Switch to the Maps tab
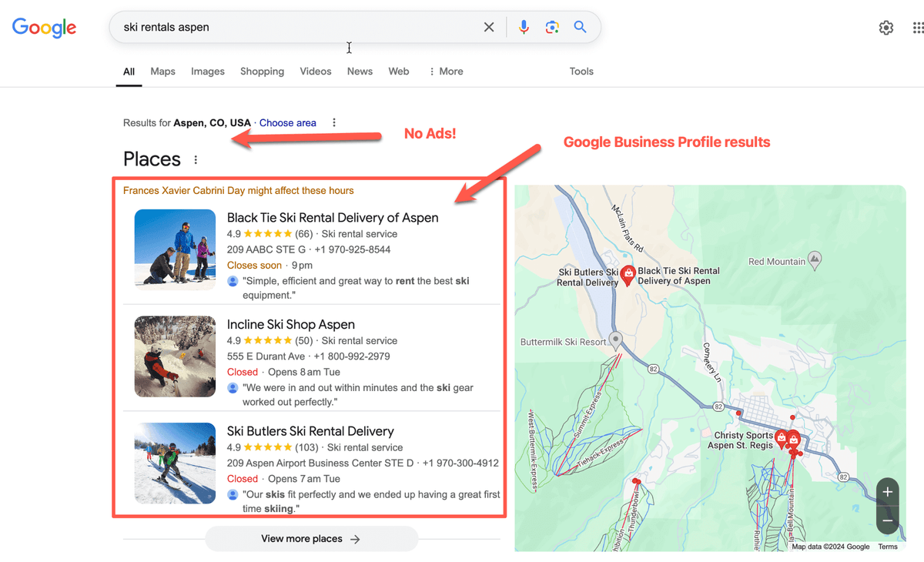This screenshot has width=924, height=562. tap(162, 72)
